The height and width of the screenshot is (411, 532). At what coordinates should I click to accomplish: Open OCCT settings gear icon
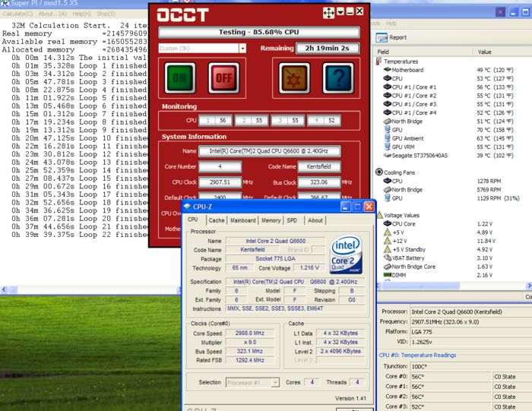click(x=294, y=78)
